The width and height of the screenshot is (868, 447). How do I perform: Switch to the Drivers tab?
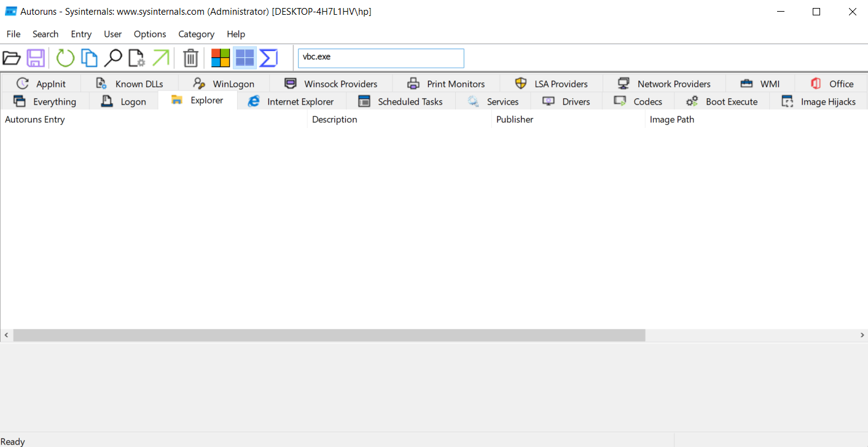(566, 101)
